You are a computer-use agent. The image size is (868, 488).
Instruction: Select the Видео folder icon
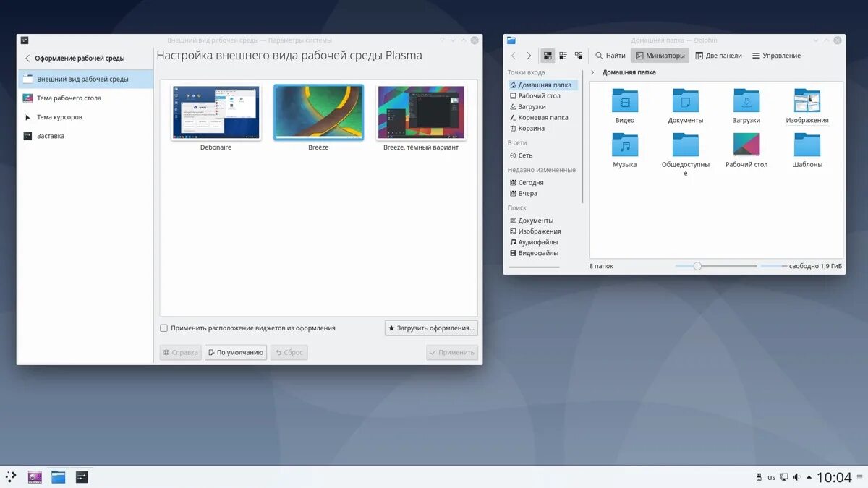625,101
